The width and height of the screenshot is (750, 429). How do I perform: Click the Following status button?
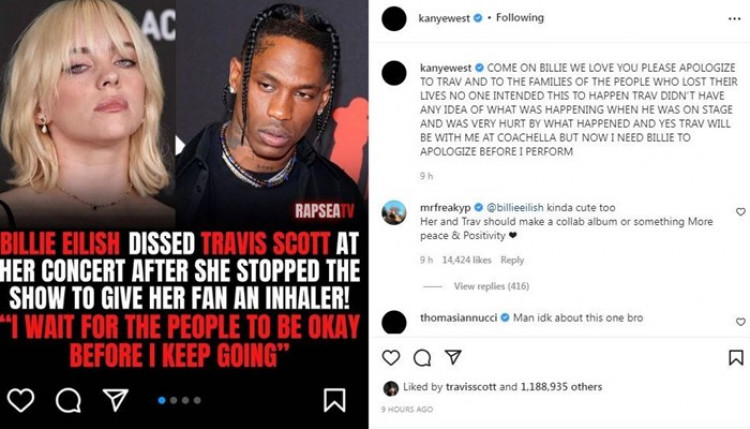(x=520, y=18)
